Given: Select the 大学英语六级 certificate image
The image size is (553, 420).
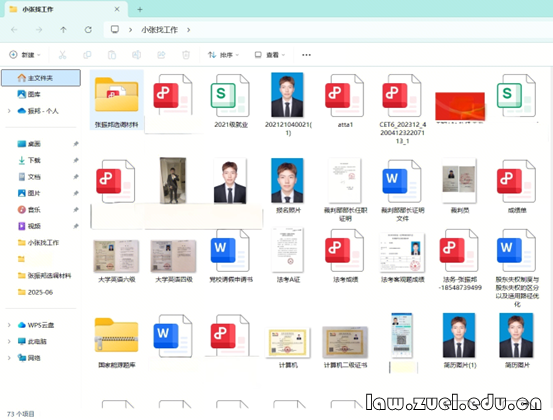Looking at the screenshot, I should (x=116, y=260).
